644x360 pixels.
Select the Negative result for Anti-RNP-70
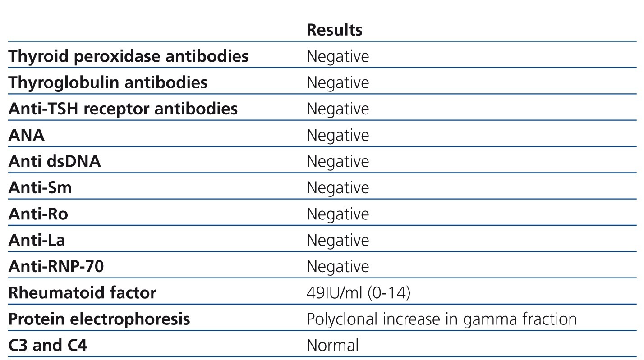[x=338, y=266]
